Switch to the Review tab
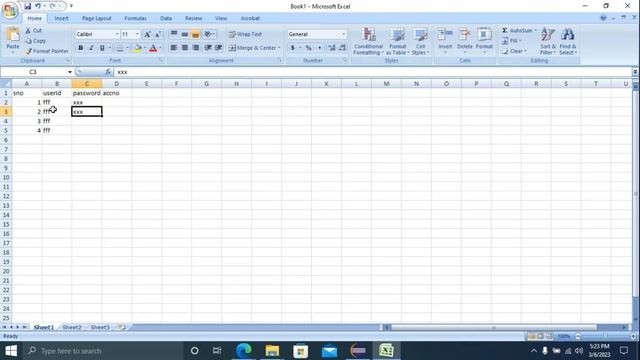 pos(193,18)
